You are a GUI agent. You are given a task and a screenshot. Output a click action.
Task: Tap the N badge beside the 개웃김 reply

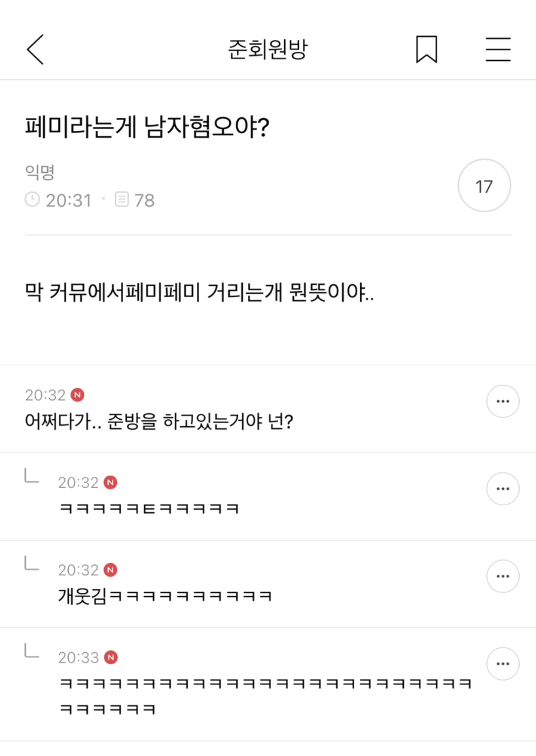point(110,570)
